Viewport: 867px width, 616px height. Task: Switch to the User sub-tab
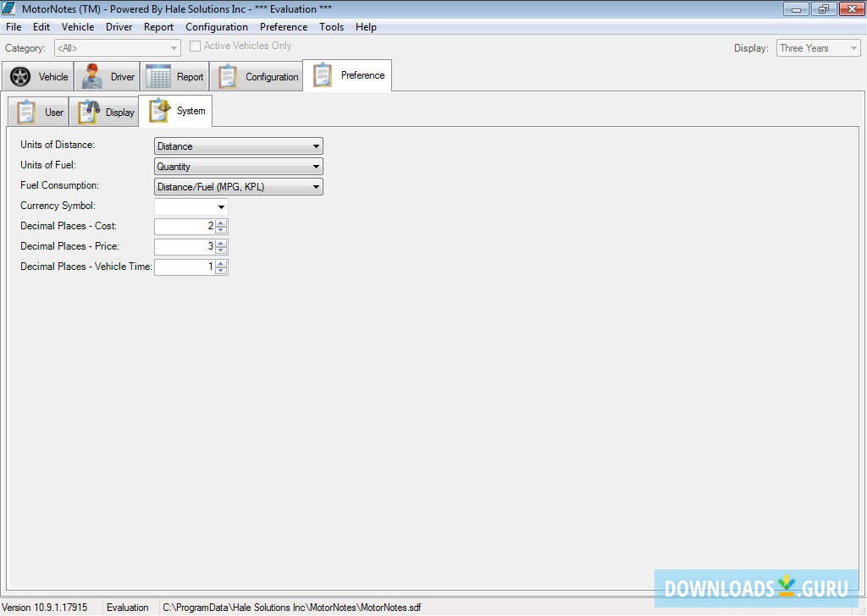click(38, 112)
